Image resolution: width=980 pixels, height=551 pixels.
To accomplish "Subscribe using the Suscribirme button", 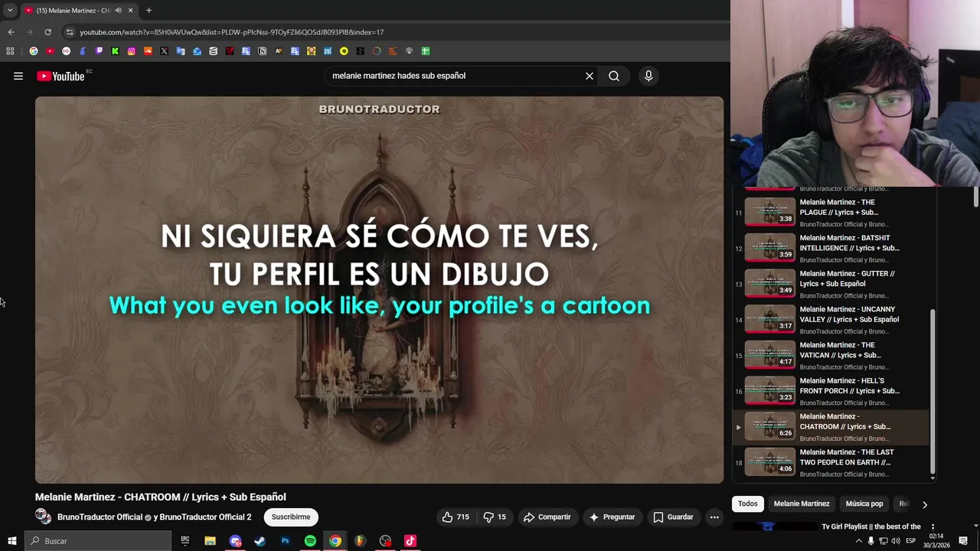I will pos(291,517).
